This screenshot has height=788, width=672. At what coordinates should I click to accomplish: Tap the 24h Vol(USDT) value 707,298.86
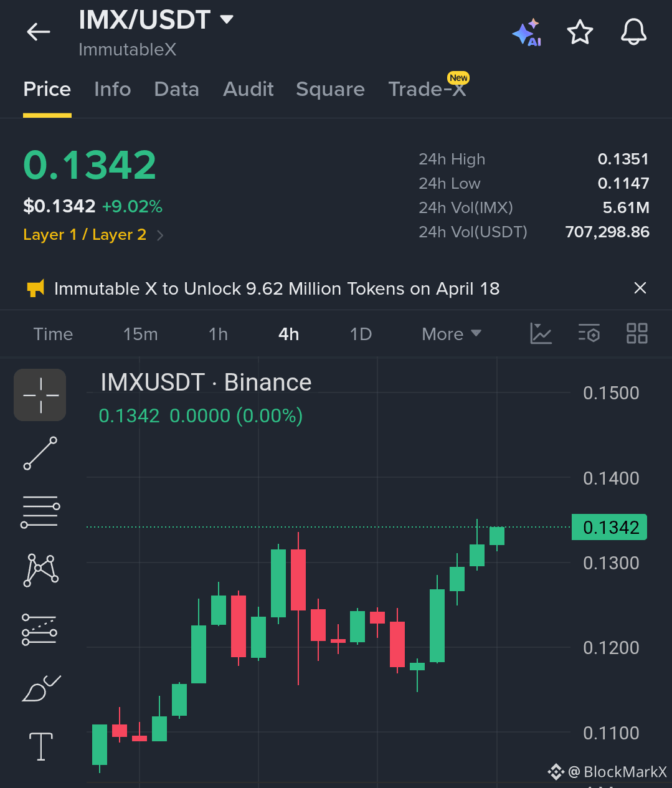coord(607,232)
